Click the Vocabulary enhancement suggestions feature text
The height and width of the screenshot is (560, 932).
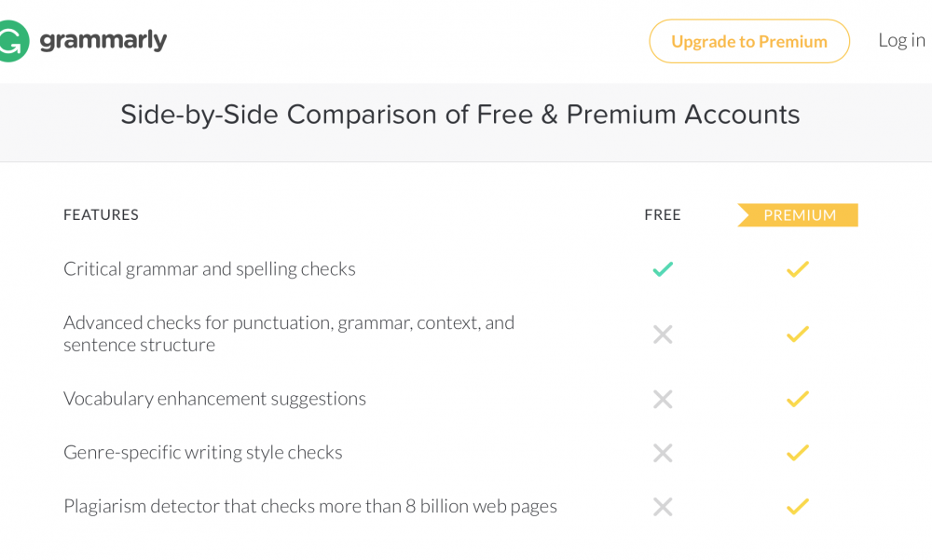pyautogui.click(x=214, y=398)
